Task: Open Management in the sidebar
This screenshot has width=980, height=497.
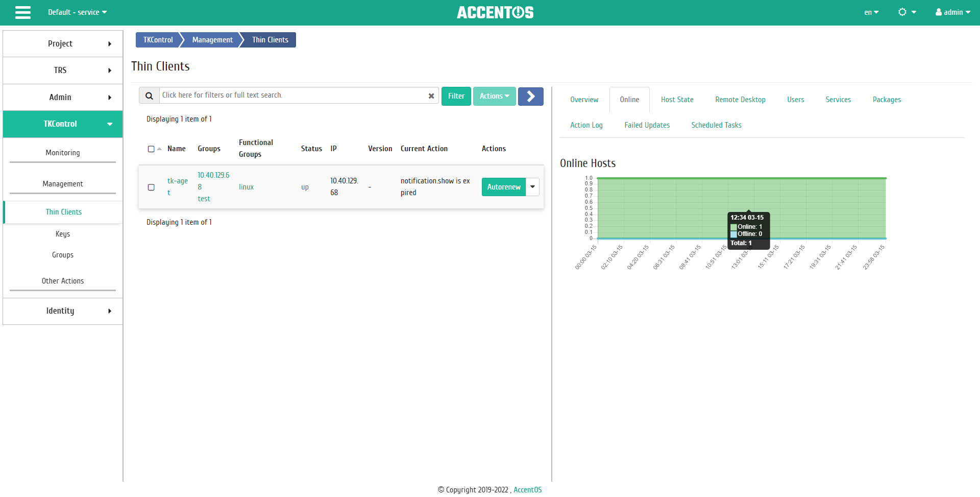Action: coord(63,184)
